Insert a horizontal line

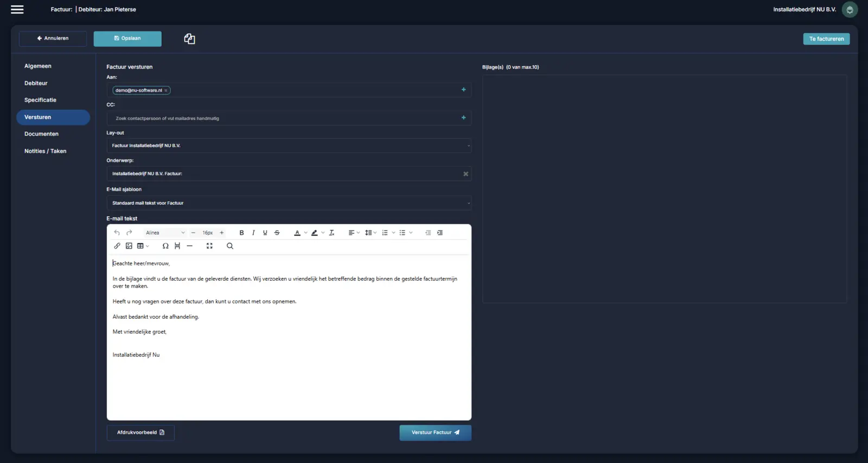[189, 246]
